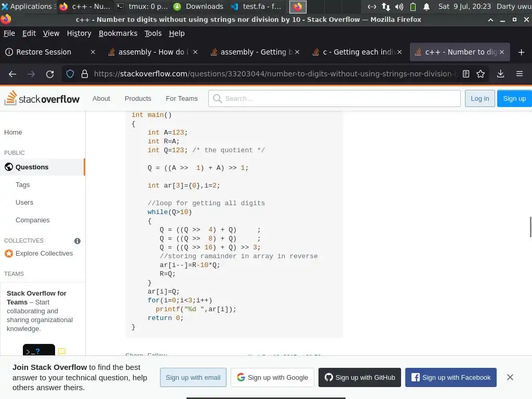Go back to the previous page
532x399 pixels.
tap(12, 74)
